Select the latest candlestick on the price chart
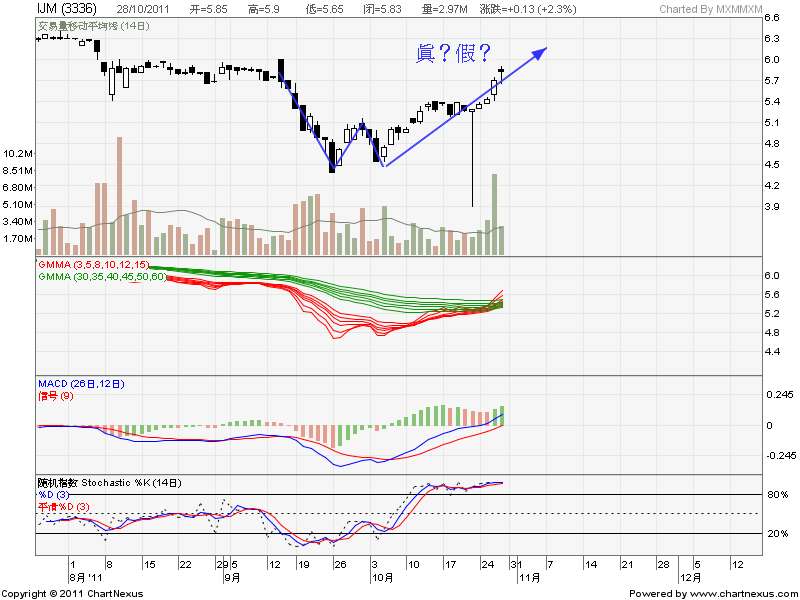This screenshot has height=600, width=800. coord(501,75)
